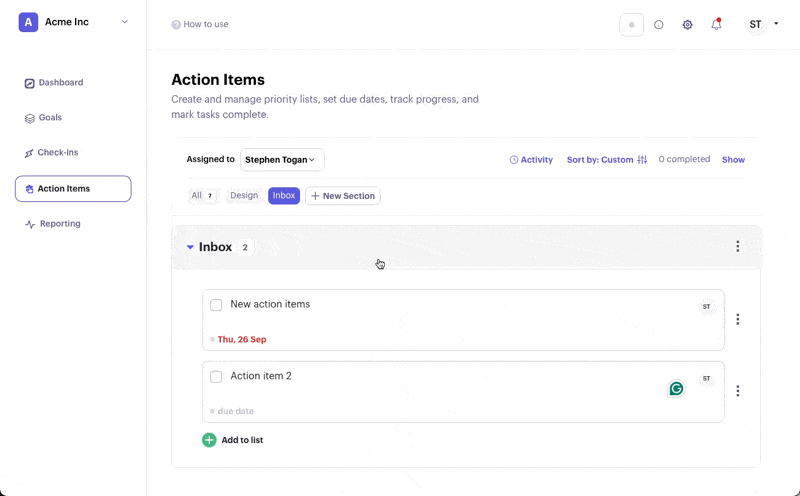Viewport: 800px width, 496px height.
Task: Click the Inbox count badge 2
Action: 245,247
